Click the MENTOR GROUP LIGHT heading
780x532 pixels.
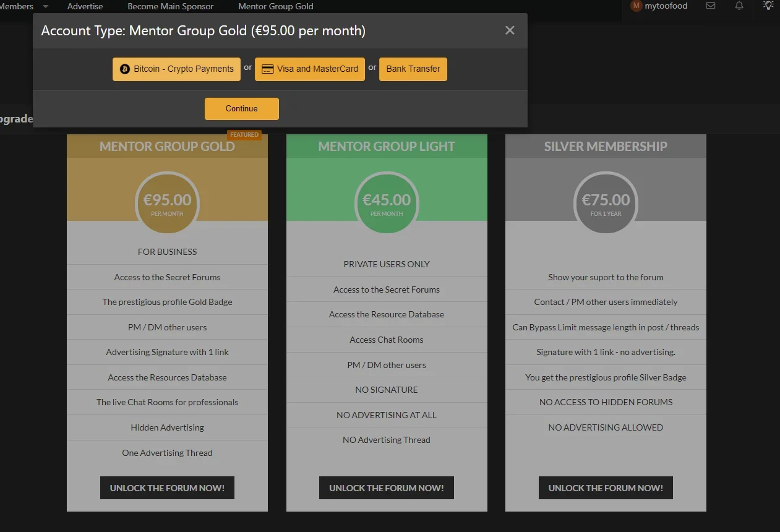pos(387,147)
